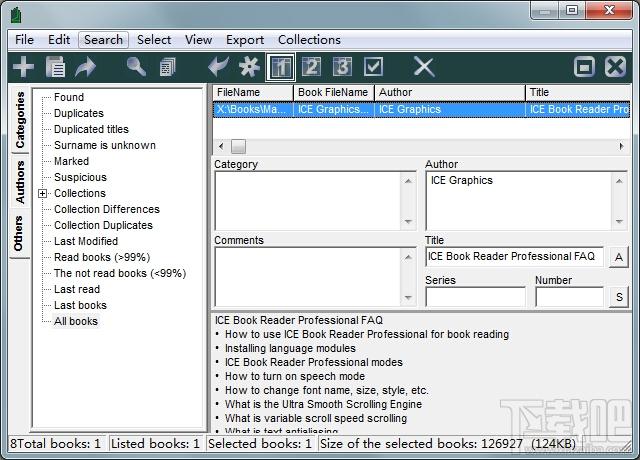Click inside the Category text box
The image size is (640, 460).
point(309,201)
